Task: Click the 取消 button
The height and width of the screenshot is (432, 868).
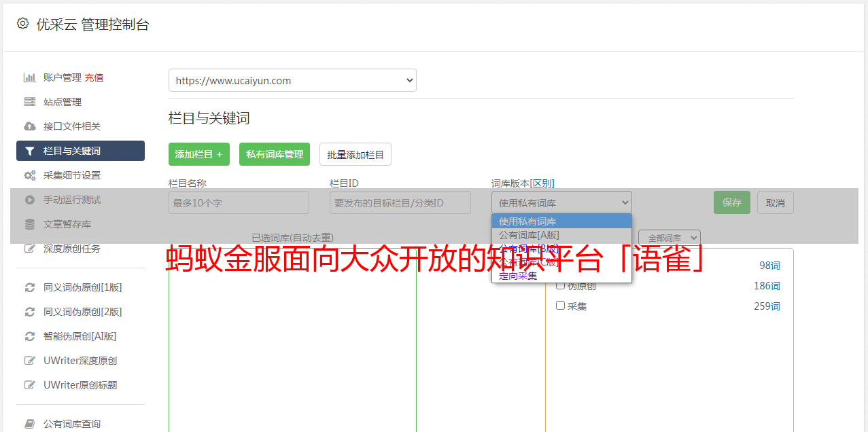Action: click(x=776, y=202)
